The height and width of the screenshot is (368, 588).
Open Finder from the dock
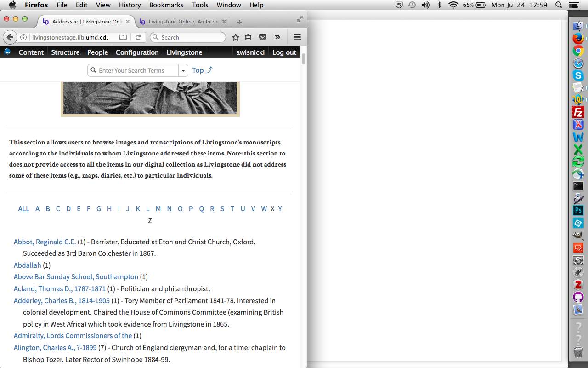578,26
